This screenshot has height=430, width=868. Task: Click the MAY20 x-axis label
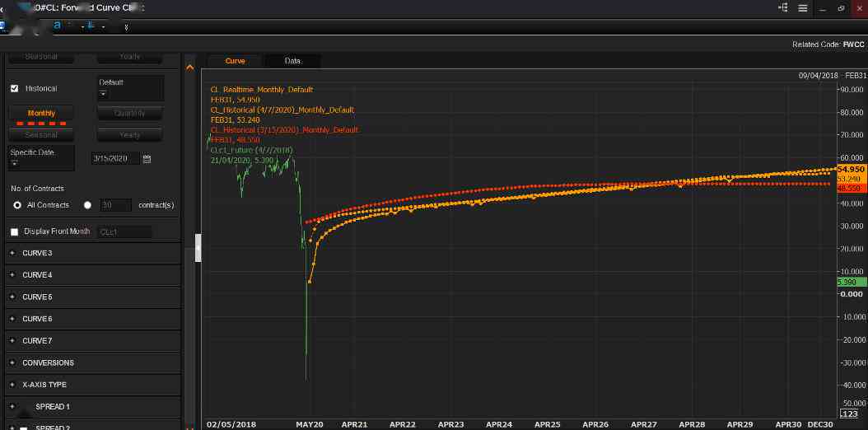(x=310, y=424)
